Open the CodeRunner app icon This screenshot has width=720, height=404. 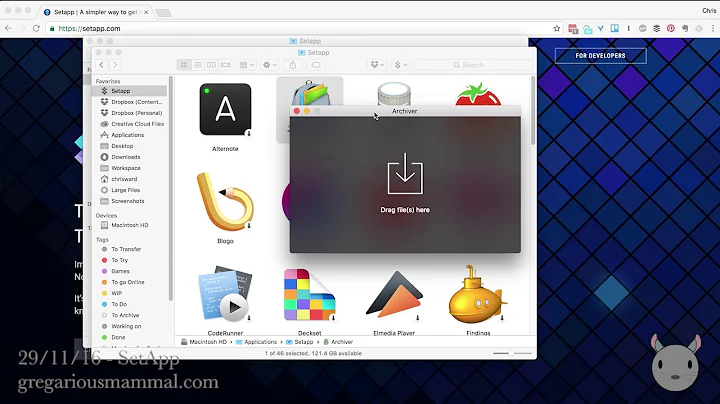(x=225, y=293)
